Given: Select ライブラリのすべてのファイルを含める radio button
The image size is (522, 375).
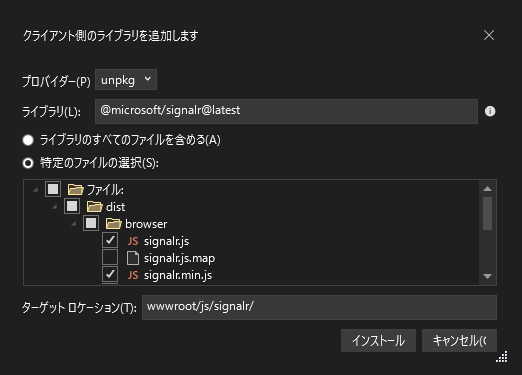Looking at the screenshot, I should click(28, 140).
